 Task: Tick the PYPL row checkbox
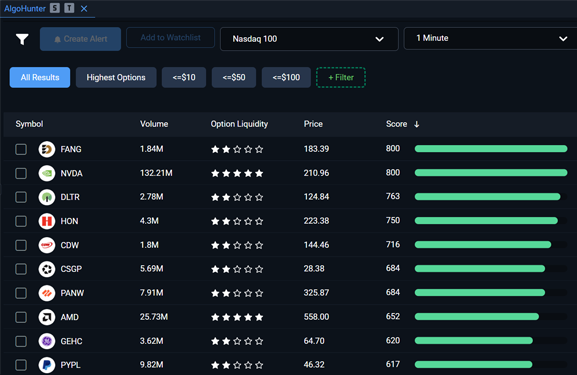(21, 365)
